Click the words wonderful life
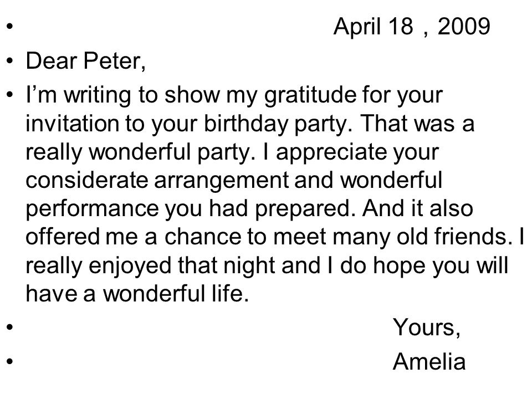532x399 pixels. (x=176, y=293)
